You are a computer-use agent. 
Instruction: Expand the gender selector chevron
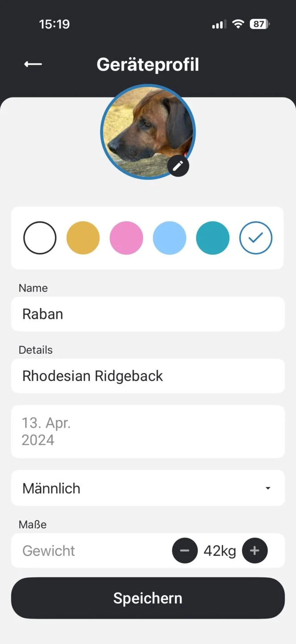(x=267, y=488)
